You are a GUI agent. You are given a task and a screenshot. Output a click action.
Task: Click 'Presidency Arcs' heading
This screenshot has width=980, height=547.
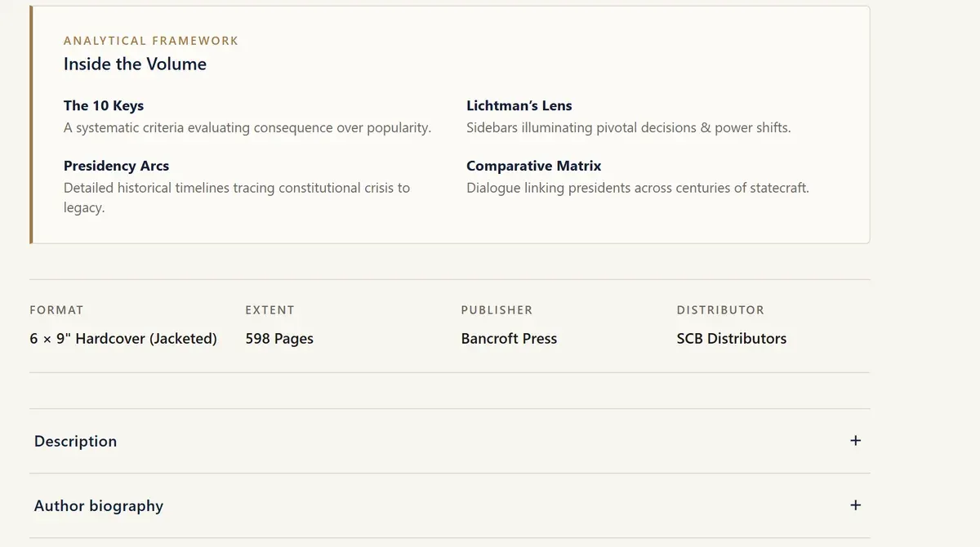tap(116, 166)
